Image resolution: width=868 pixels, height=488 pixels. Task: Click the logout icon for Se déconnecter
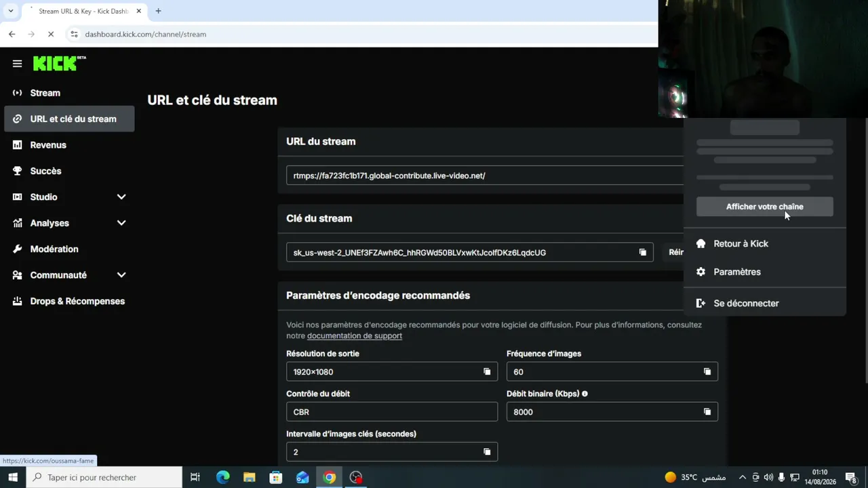701,304
